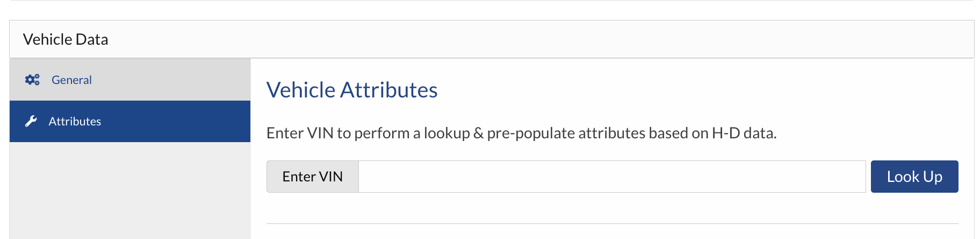The width and height of the screenshot is (980, 239).
Task: Click the pre-populate attributes phrase
Action: [x=566, y=133]
